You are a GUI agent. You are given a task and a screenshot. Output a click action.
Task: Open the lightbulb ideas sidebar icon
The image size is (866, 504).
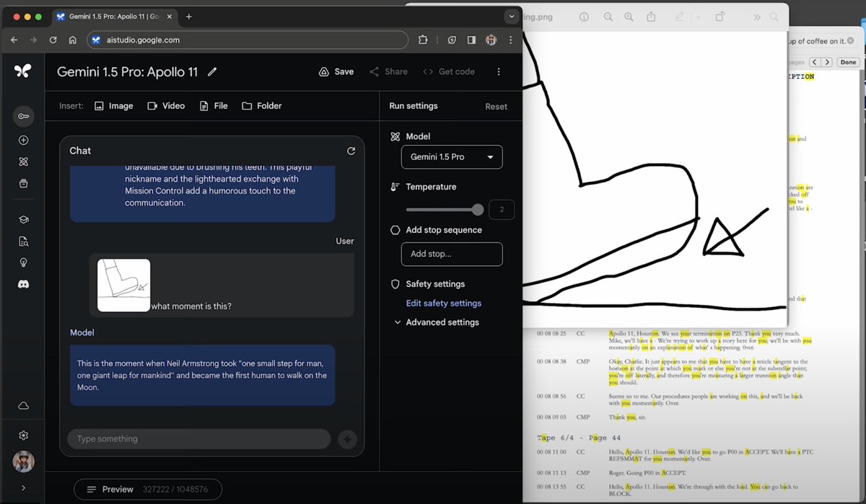point(23,263)
